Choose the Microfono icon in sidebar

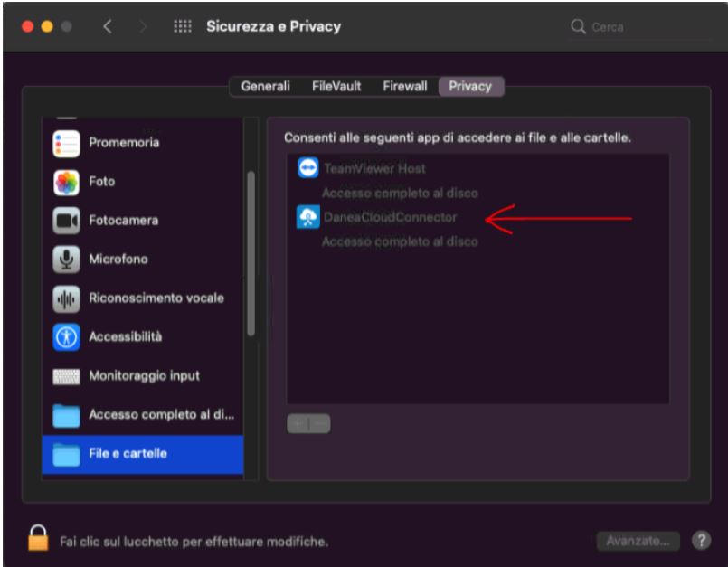(66, 260)
